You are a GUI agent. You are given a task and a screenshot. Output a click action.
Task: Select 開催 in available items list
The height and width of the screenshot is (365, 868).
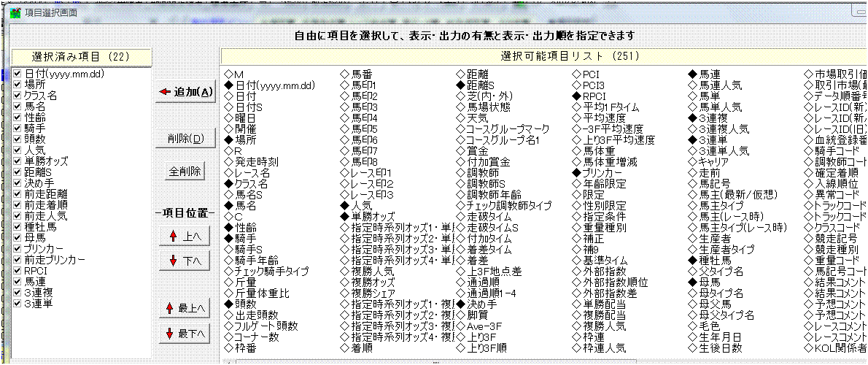240,129
